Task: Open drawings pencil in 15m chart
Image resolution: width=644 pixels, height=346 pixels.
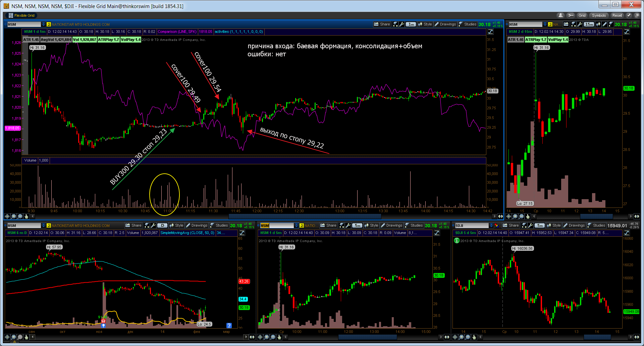Action: tap(604, 24)
